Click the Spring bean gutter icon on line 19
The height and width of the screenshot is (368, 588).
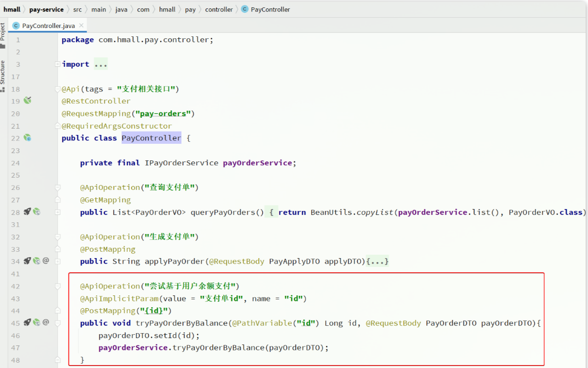click(27, 101)
